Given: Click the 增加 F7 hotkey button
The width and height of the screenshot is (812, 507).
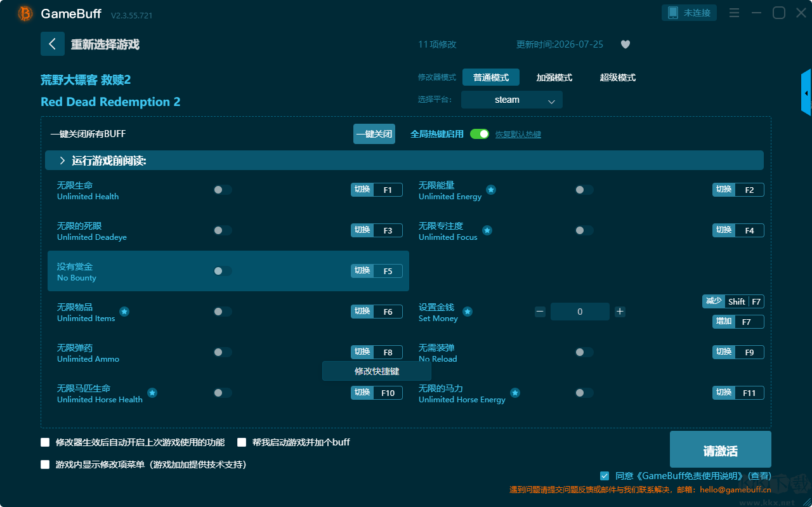Looking at the screenshot, I should point(738,322).
